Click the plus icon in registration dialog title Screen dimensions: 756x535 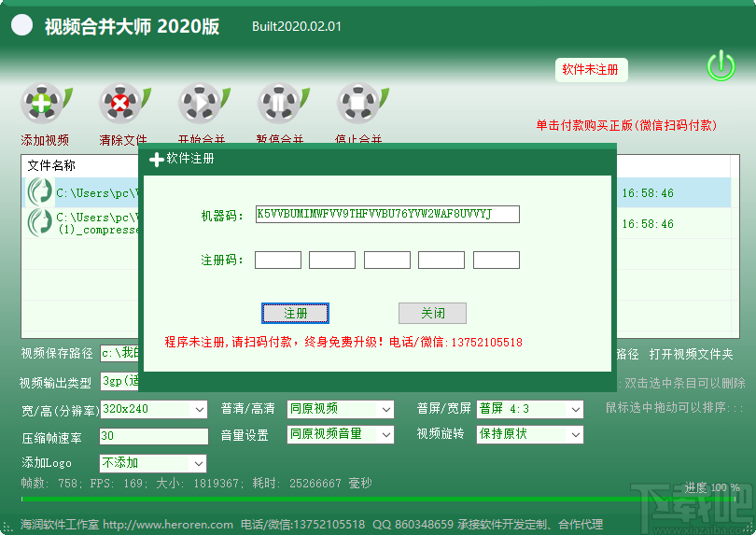(x=156, y=160)
